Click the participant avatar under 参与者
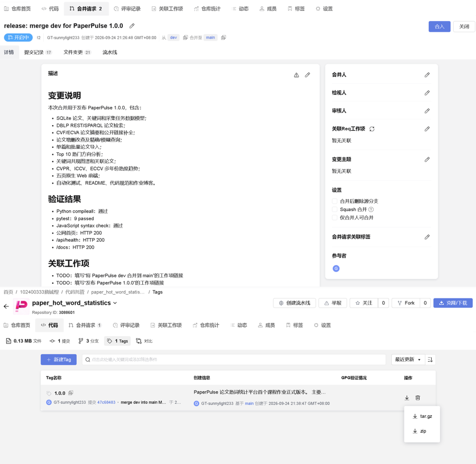 tap(336, 268)
